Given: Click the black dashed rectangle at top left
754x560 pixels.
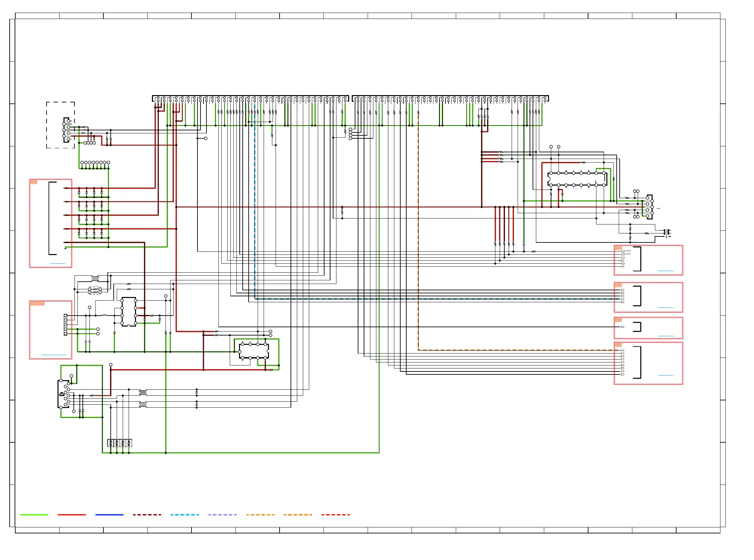Looking at the screenshot, I should click(x=61, y=125).
